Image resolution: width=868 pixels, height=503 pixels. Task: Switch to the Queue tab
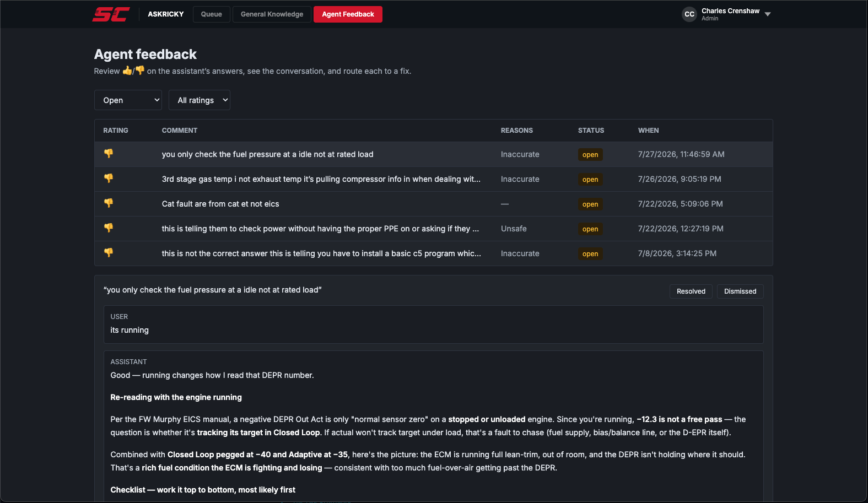[x=212, y=14]
